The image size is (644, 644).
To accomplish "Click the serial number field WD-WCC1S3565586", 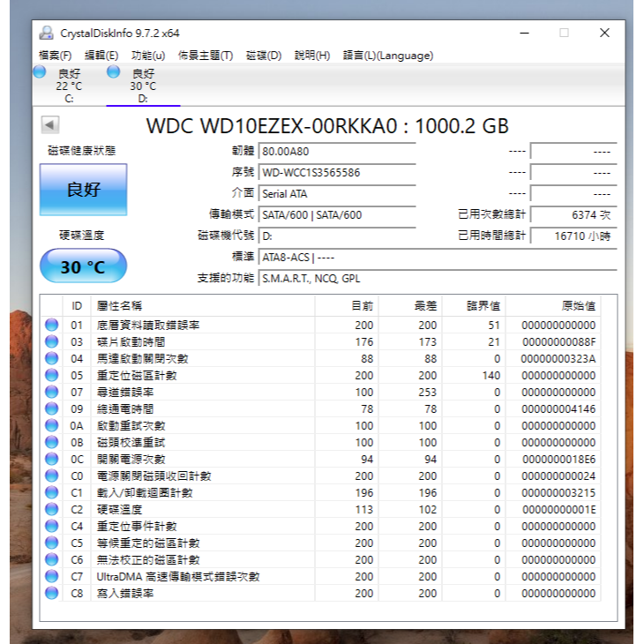I will pyautogui.click(x=337, y=173).
